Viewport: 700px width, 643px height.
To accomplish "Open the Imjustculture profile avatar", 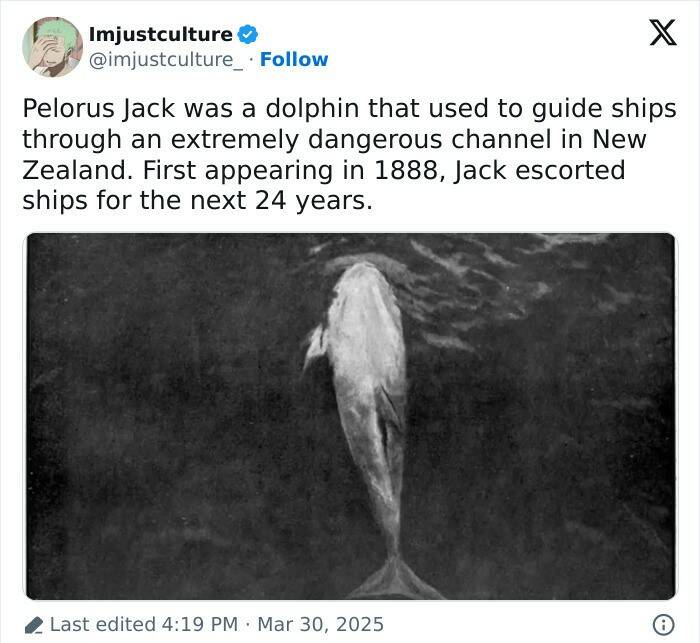I will (x=52, y=46).
